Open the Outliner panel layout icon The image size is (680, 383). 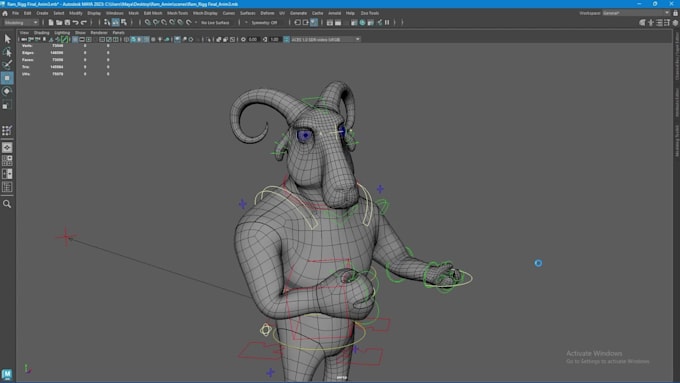pyautogui.click(x=7, y=187)
